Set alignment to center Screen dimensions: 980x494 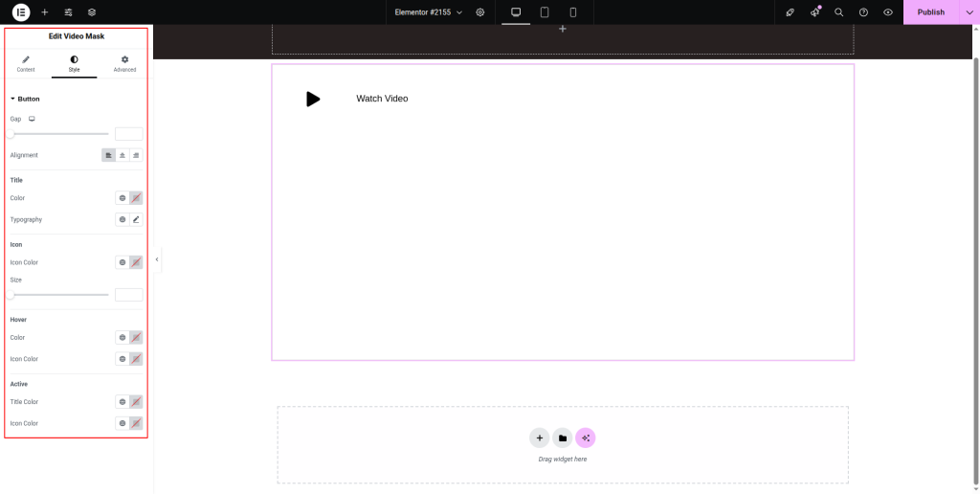122,155
